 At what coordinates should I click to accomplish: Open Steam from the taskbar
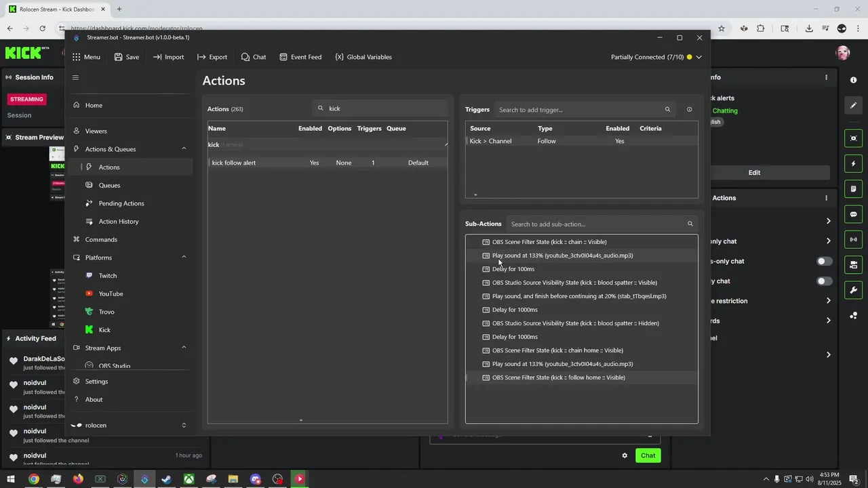click(166, 479)
